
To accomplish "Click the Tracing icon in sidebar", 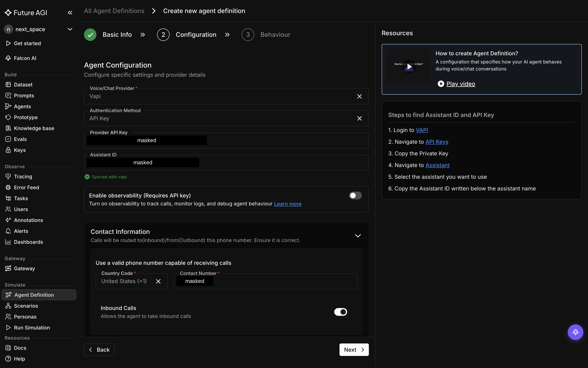I will point(8,176).
